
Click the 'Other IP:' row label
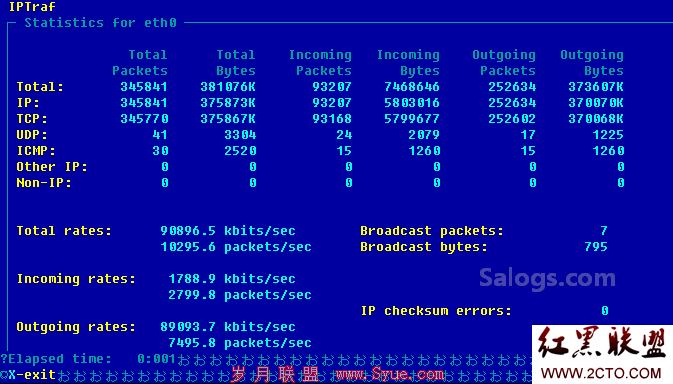52,167
